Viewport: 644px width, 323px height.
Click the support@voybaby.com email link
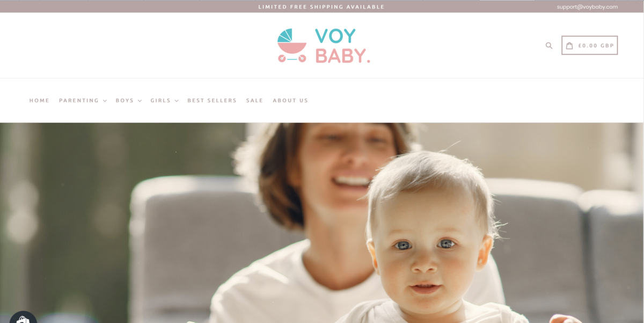[587, 7]
